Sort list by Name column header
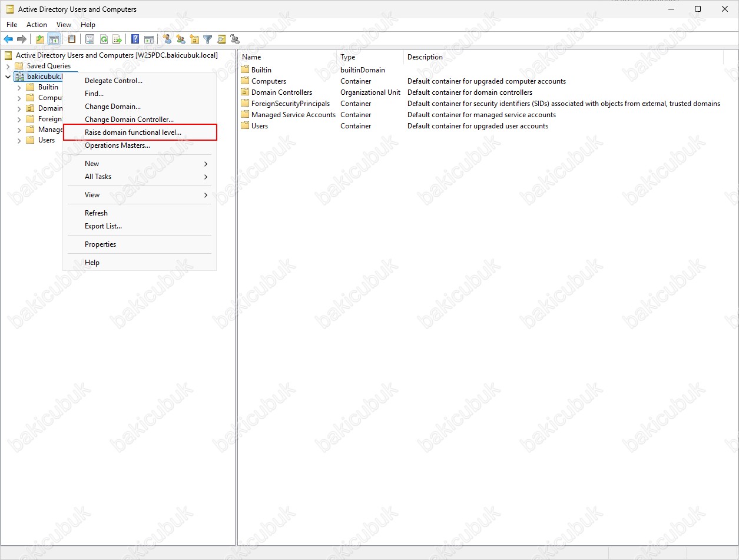739x560 pixels. [287, 57]
